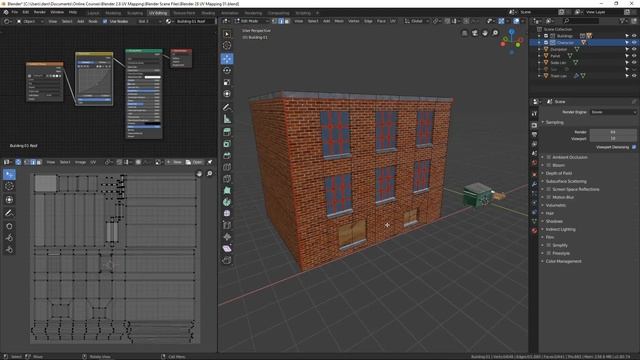This screenshot has width=640, height=360.
Task: Enable the Bloom checkbox
Action: coord(549,165)
